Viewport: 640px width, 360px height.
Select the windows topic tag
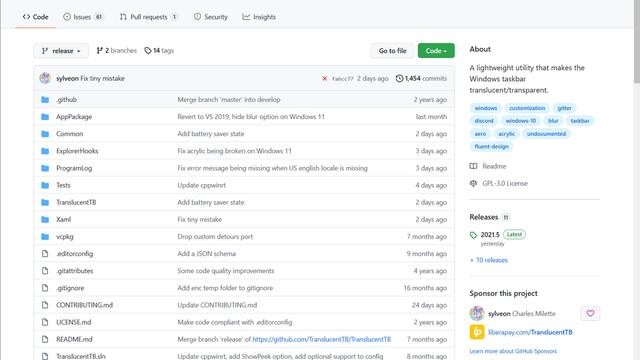pos(486,108)
